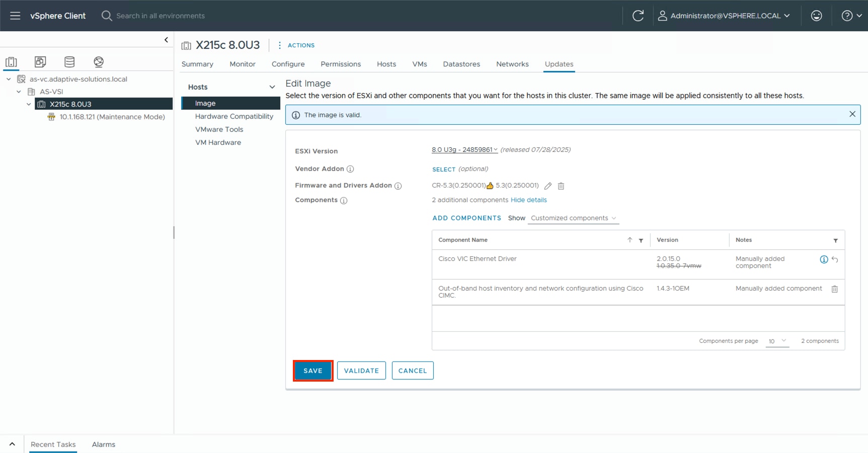Switch to the VMs and Templates inventory view
868x453 pixels.
tap(40, 61)
